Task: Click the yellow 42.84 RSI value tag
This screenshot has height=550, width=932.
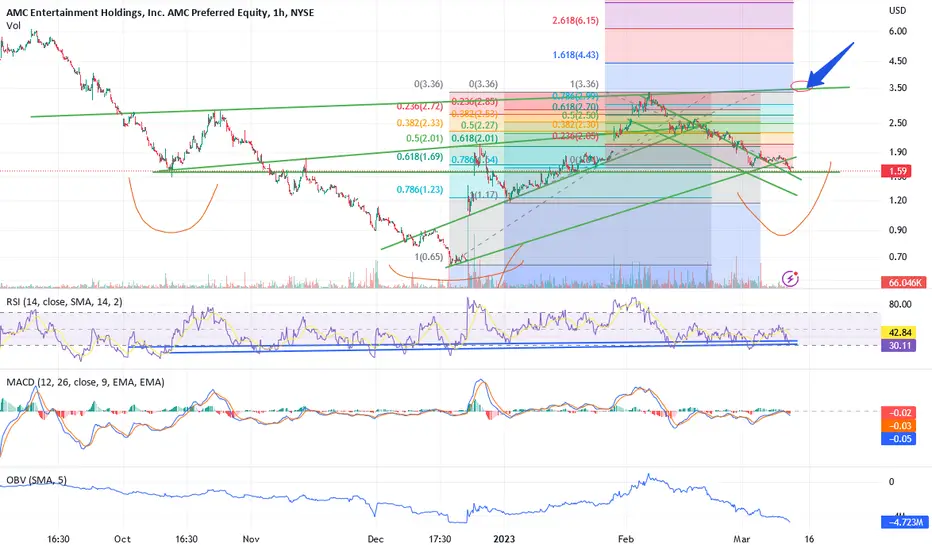Action: tap(898, 332)
